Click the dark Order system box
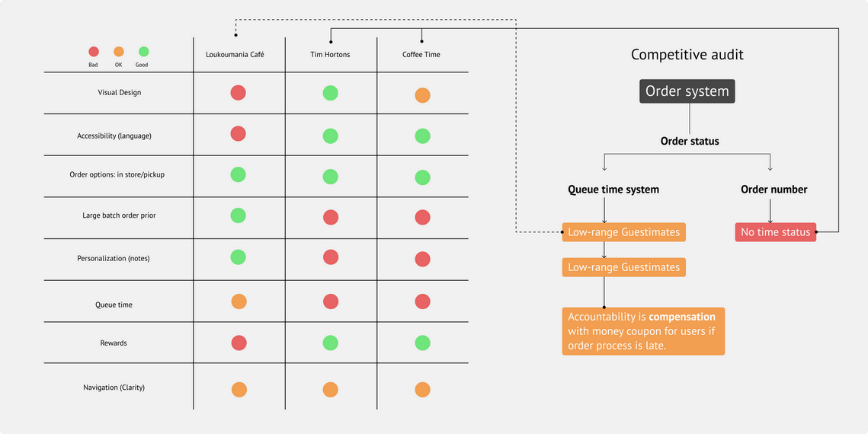 [x=687, y=91]
